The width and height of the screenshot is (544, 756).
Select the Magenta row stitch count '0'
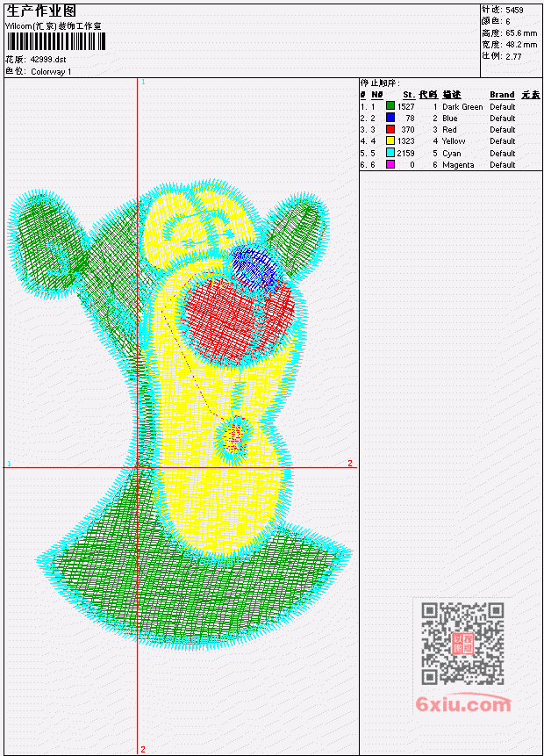point(412,165)
